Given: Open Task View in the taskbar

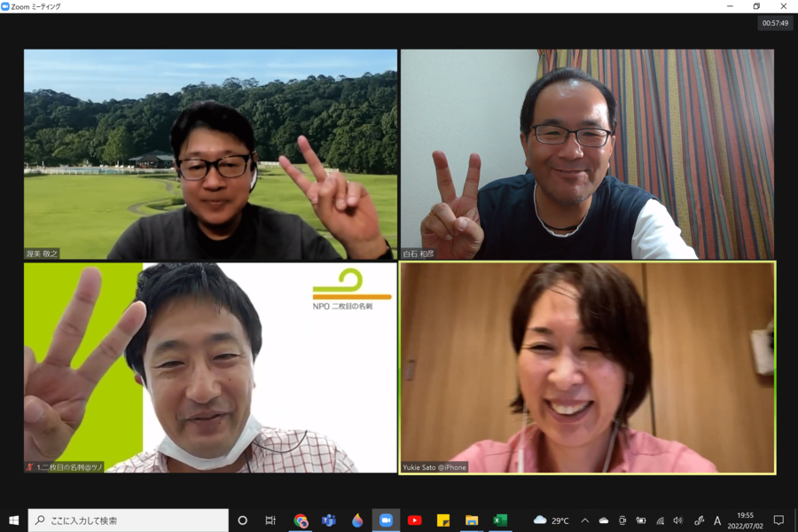Looking at the screenshot, I should point(270,520).
